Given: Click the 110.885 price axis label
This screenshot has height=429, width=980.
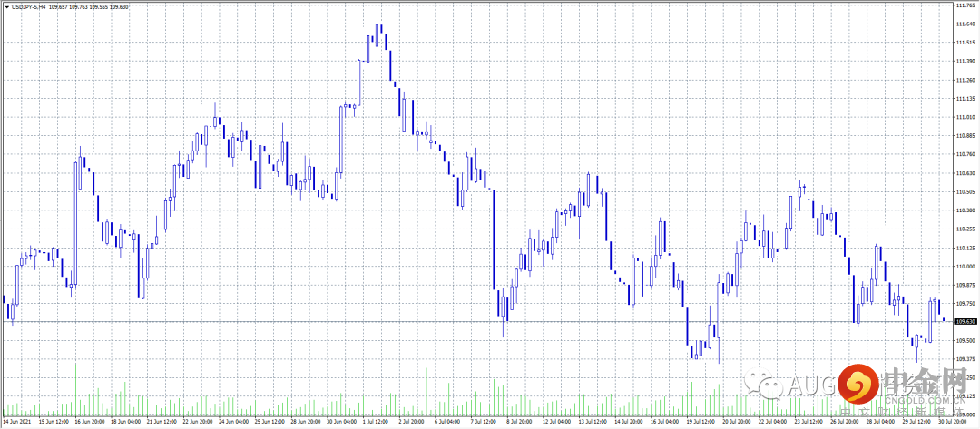Looking at the screenshot, I should point(965,135).
